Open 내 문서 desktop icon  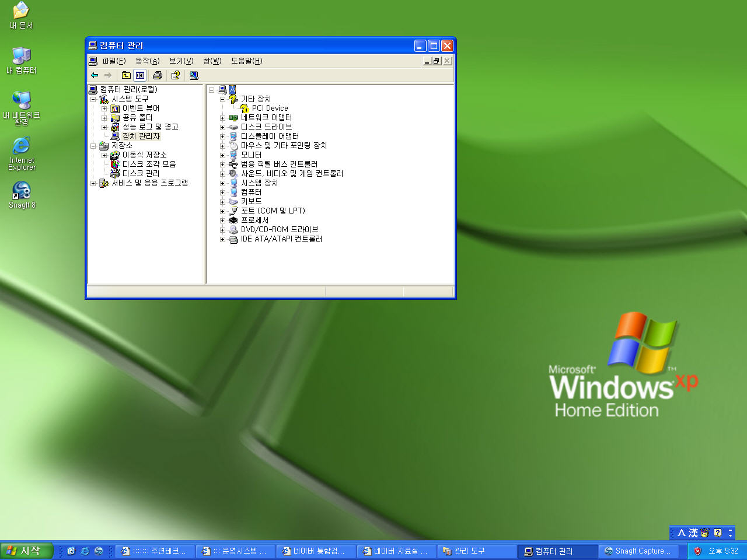[22, 16]
